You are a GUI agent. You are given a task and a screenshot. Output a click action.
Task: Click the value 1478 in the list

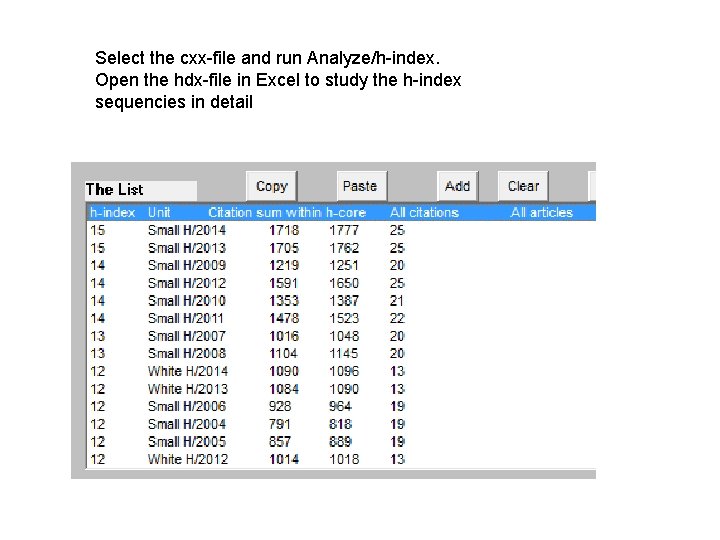pyautogui.click(x=284, y=318)
